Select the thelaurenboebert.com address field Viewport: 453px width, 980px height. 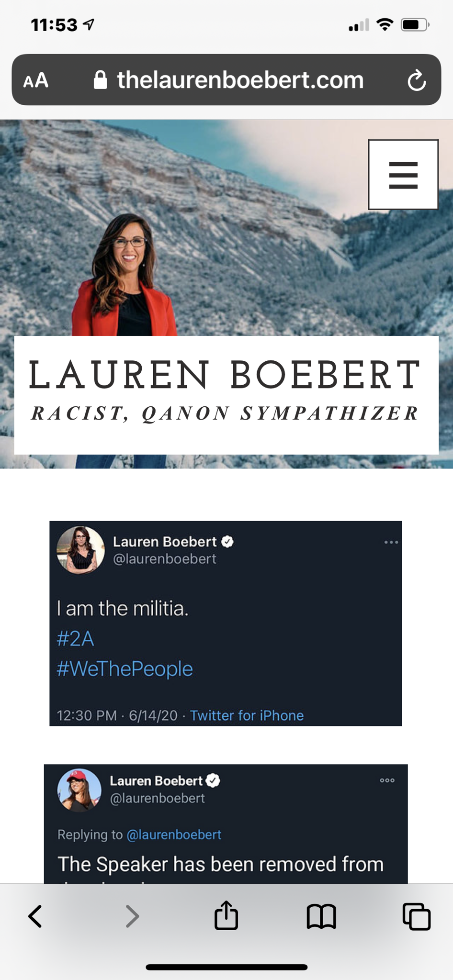tap(226, 80)
